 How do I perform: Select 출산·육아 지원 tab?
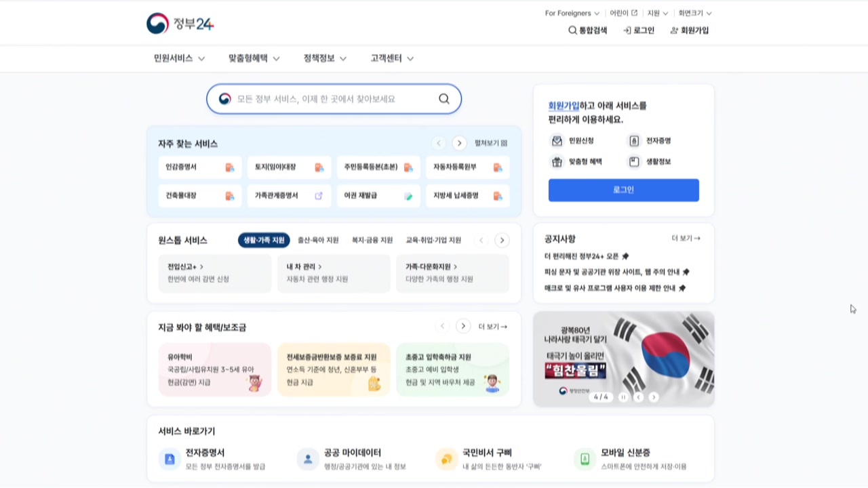[318, 240]
